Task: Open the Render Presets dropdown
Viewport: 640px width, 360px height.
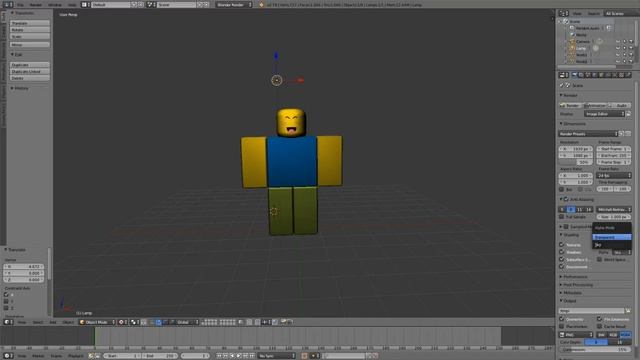Action: click(x=588, y=133)
